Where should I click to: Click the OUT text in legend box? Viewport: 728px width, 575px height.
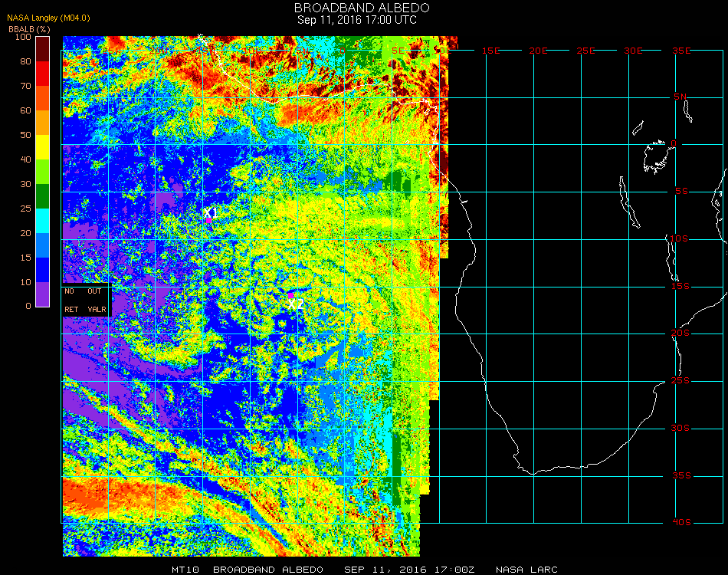94,291
